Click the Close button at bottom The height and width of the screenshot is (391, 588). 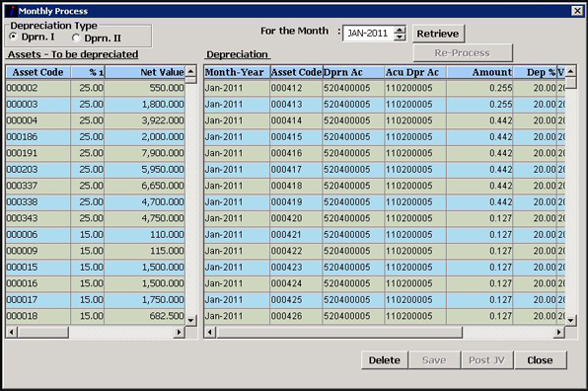pyautogui.click(x=540, y=360)
